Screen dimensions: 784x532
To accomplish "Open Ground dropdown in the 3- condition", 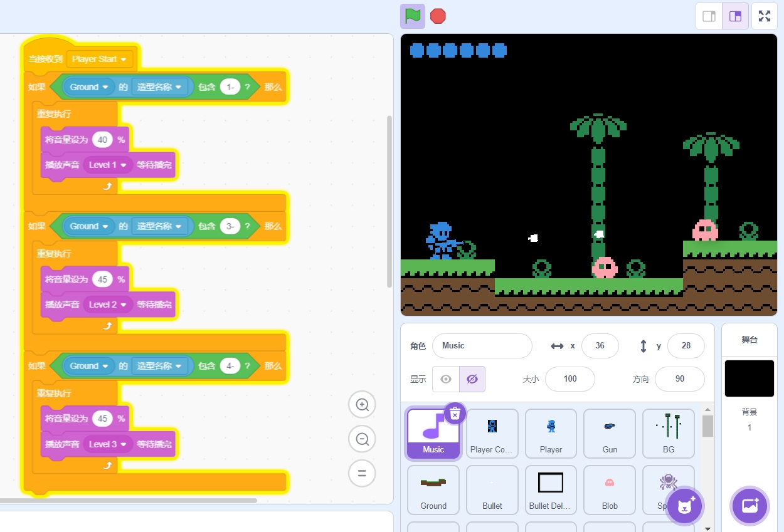I will pyautogui.click(x=89, y=226).
